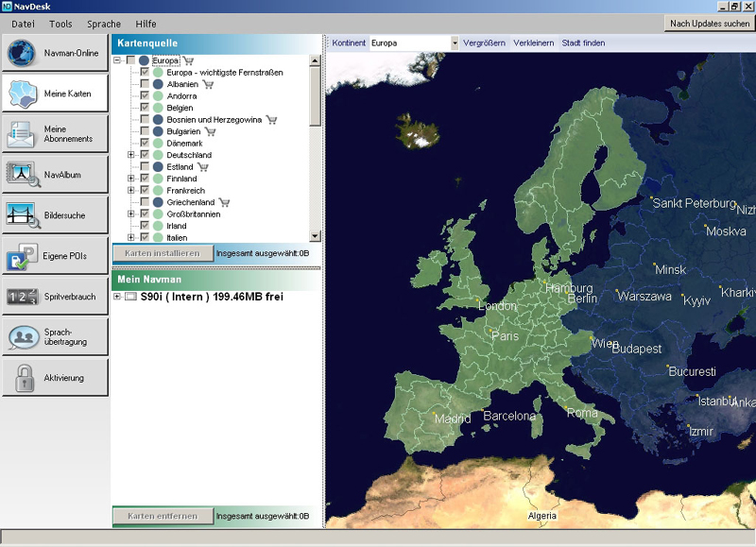Open the Tools menu
This screenshot has height=547, width=756.
(x=60, y=23)
